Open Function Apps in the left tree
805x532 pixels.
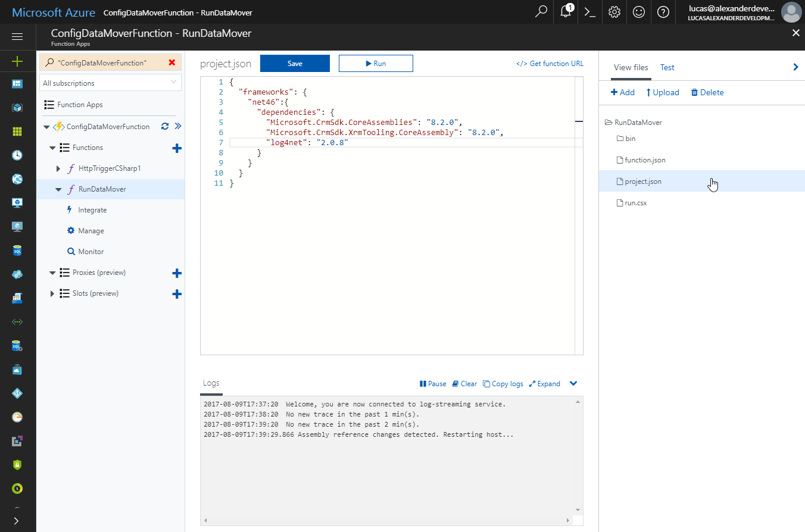click(80, 105)
